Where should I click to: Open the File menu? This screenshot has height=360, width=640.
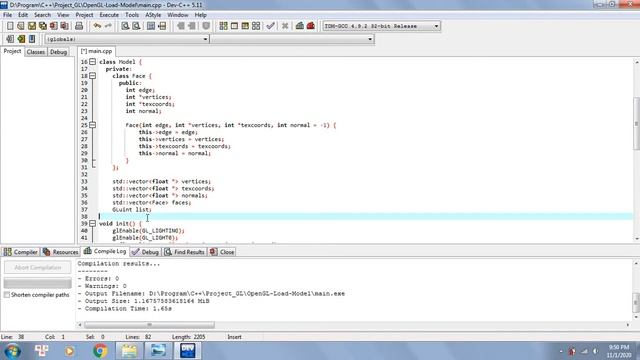click(x=8, y=15)
